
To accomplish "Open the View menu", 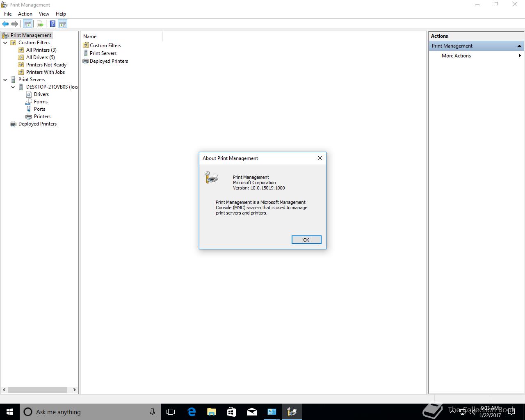I will point(44,14).
